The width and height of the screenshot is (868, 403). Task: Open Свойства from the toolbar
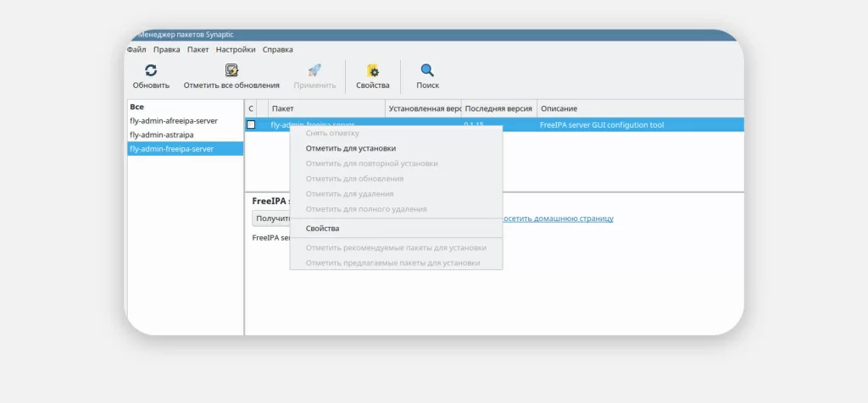(373, 71)
